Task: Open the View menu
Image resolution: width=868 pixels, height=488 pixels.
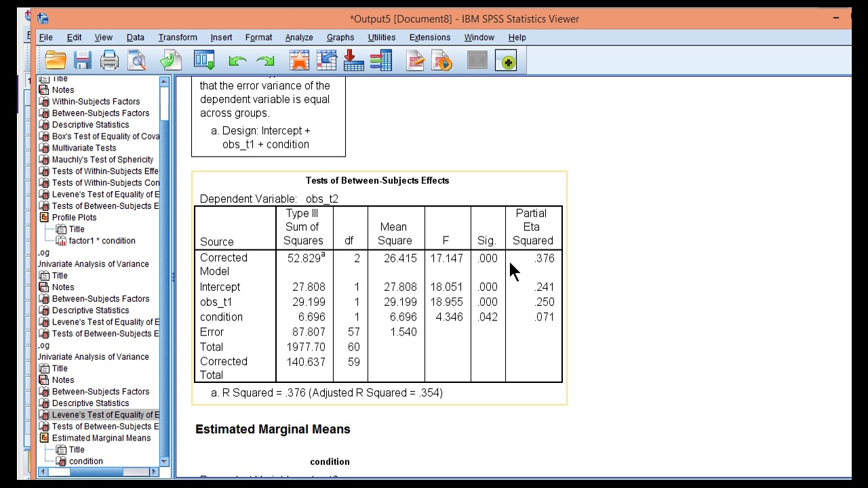Action: pyautogui.click(x=104, y=37)
